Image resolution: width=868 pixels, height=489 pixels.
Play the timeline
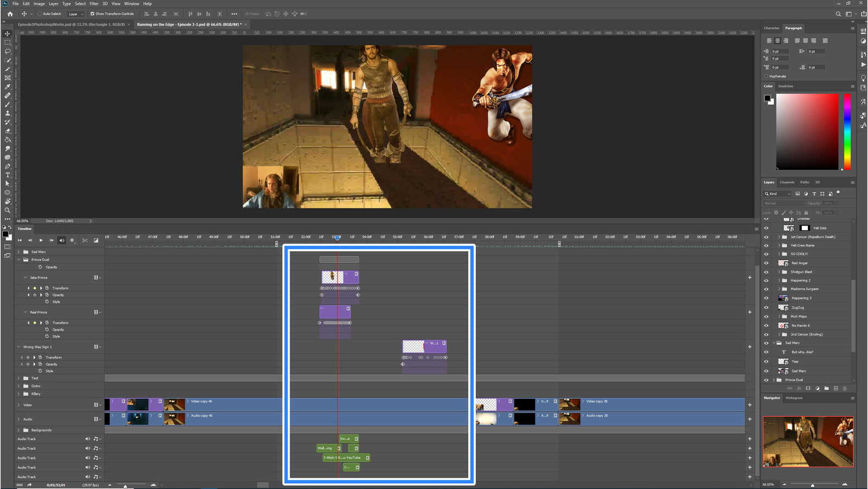click(x=41, y=240)
